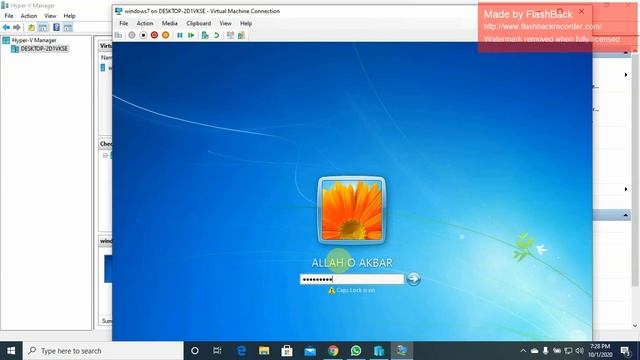Open the volume tray icon
The height and width of the screenshot is (360, 640).
coord(579,351)
